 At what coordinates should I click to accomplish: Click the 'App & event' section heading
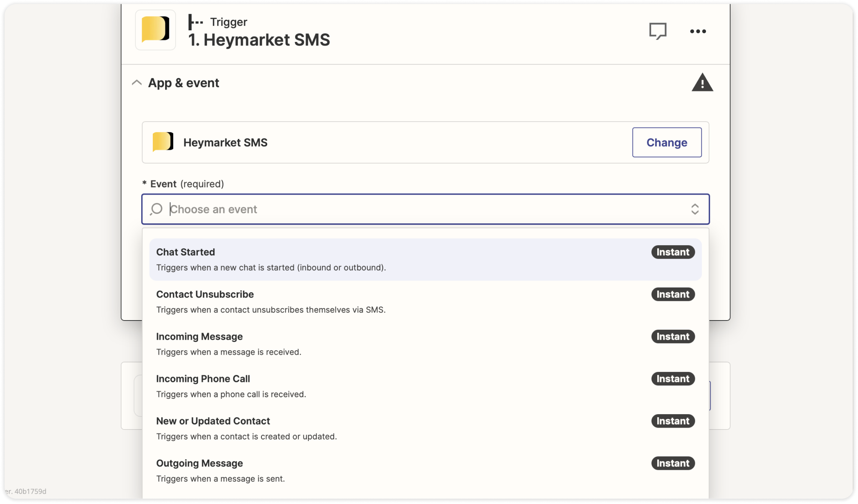[184, 83]
